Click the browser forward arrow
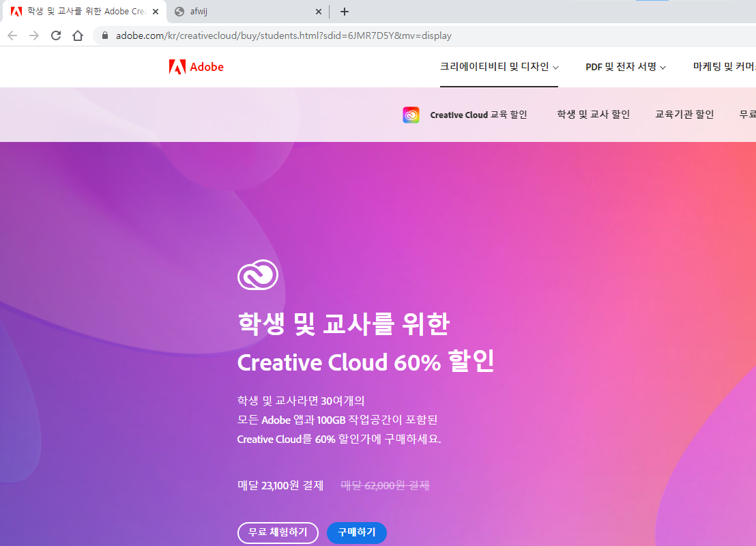756x546 pixels. pos(33,35)
